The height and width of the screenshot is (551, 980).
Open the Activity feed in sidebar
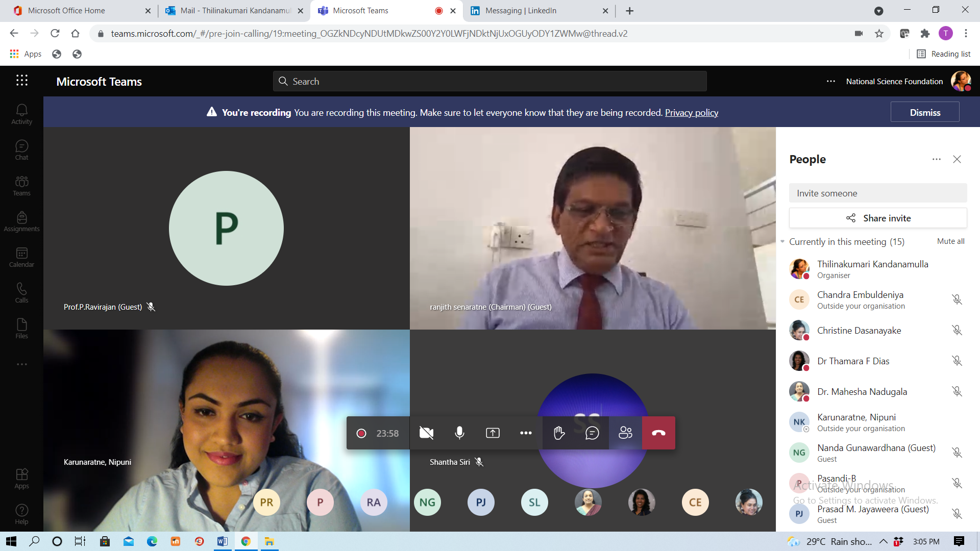click(x=21, y=114)
